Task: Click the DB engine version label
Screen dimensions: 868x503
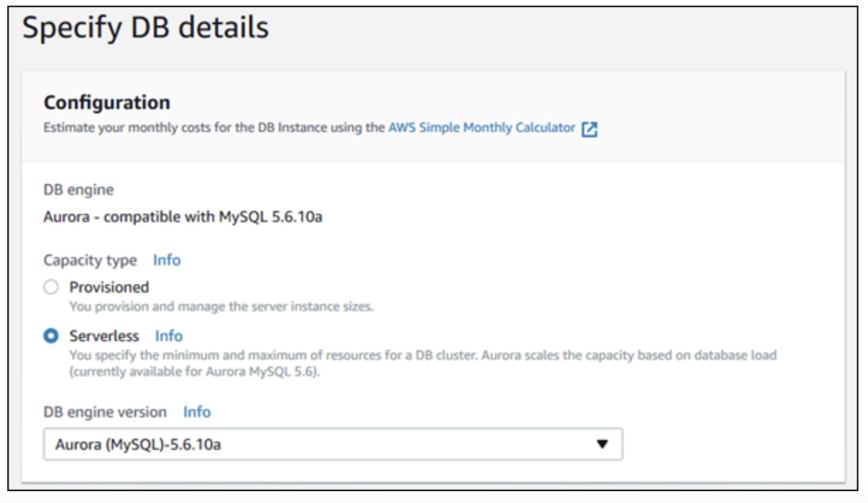Action: (105, 412)
